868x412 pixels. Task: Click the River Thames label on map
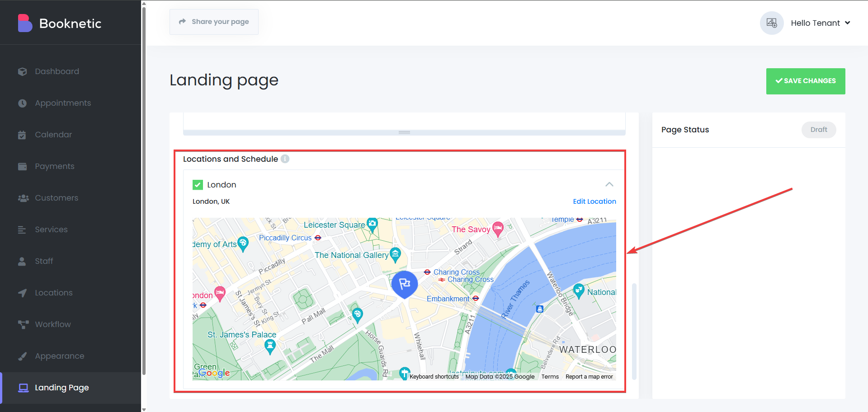tap(515, 299)
